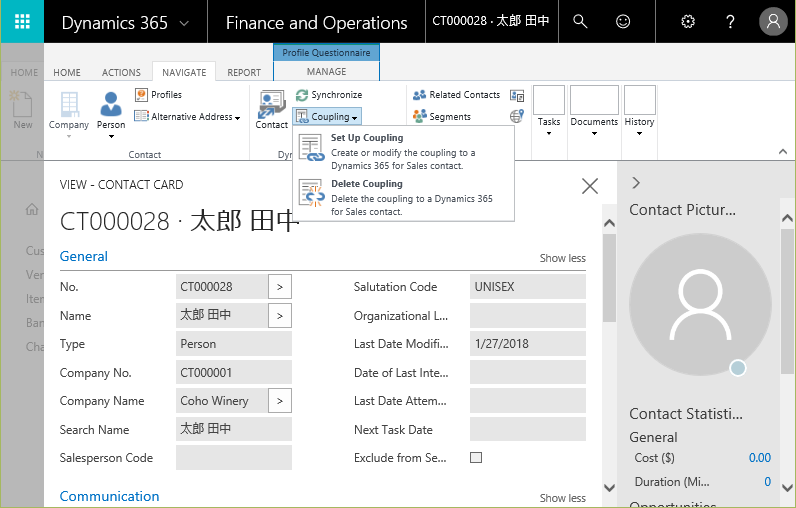Click the Salesperson Code field

click(234, 458)
